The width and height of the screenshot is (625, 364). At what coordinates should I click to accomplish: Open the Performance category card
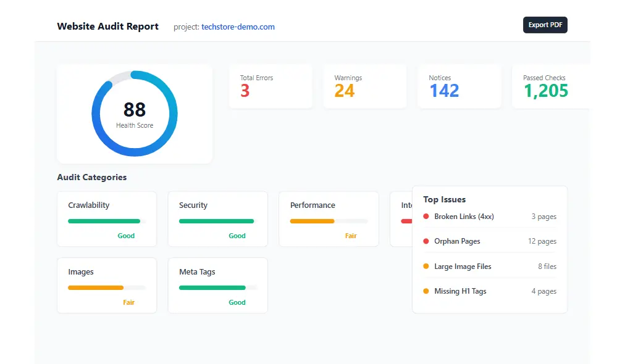329,219
